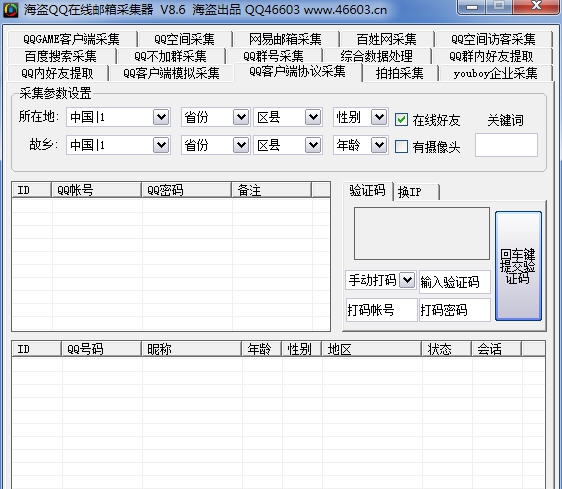This screenshot has height=489, width=562.
Task: Open the QQ内好友提取 tab
Action: 57,73
